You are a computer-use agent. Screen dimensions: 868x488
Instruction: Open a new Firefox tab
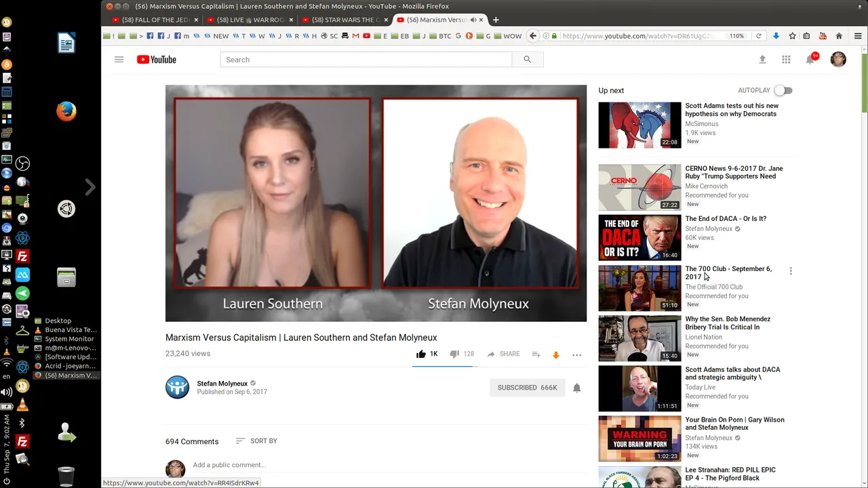496,20
